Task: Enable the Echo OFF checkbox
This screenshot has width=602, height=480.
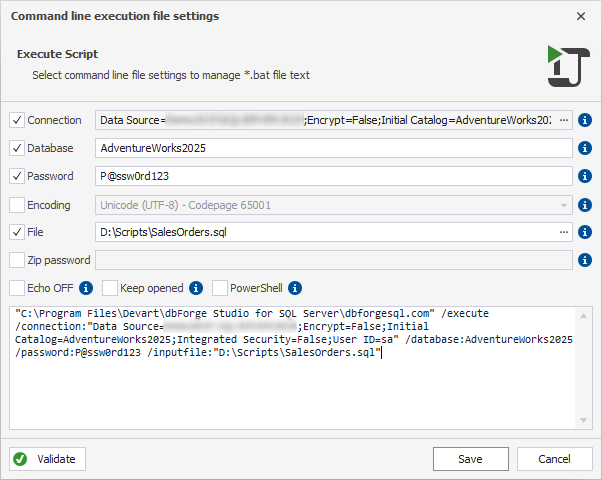Action: point(17,288)
